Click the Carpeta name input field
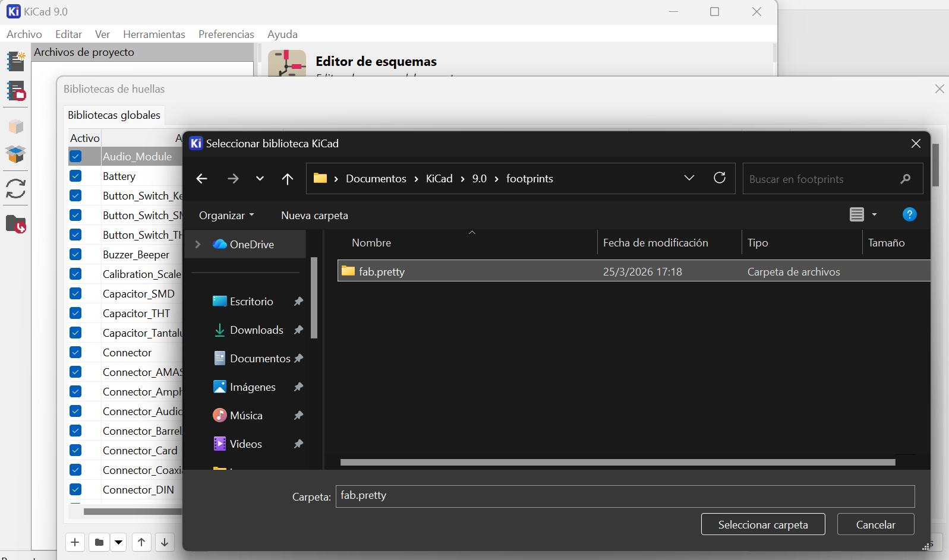 (x=625, y=496)
